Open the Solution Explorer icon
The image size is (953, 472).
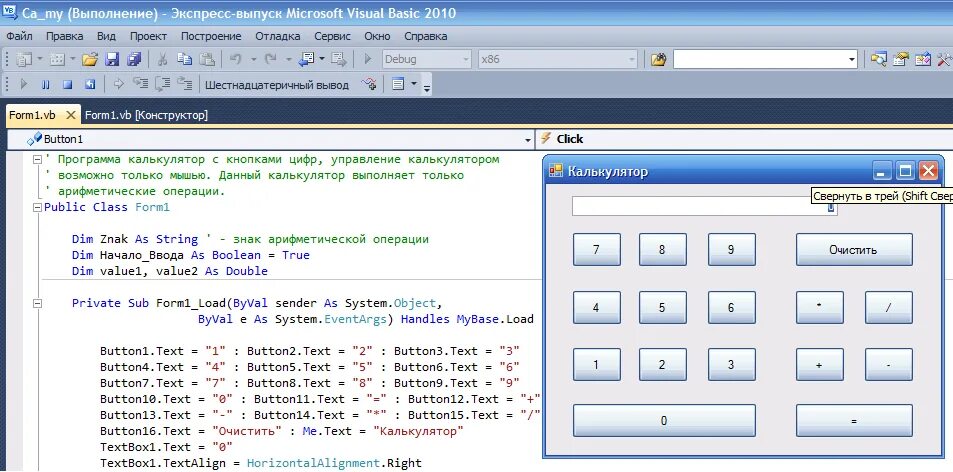(878, 60)
